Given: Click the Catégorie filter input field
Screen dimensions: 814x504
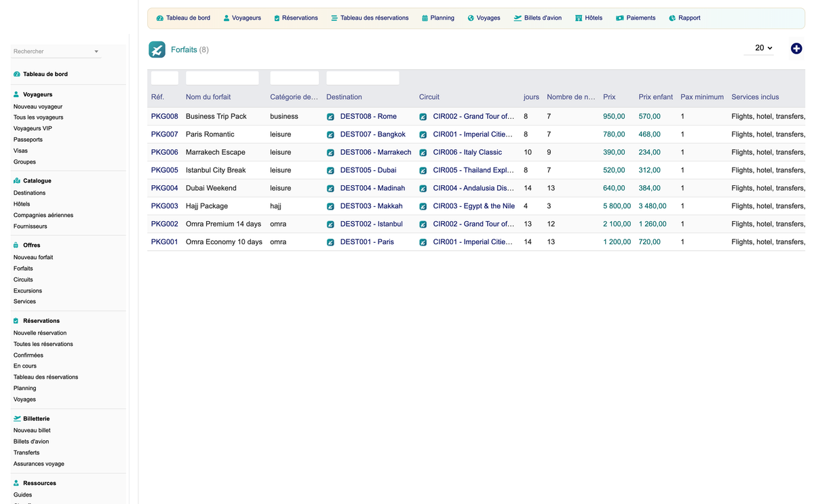Looking at the screenshot, I should [294, 78].
